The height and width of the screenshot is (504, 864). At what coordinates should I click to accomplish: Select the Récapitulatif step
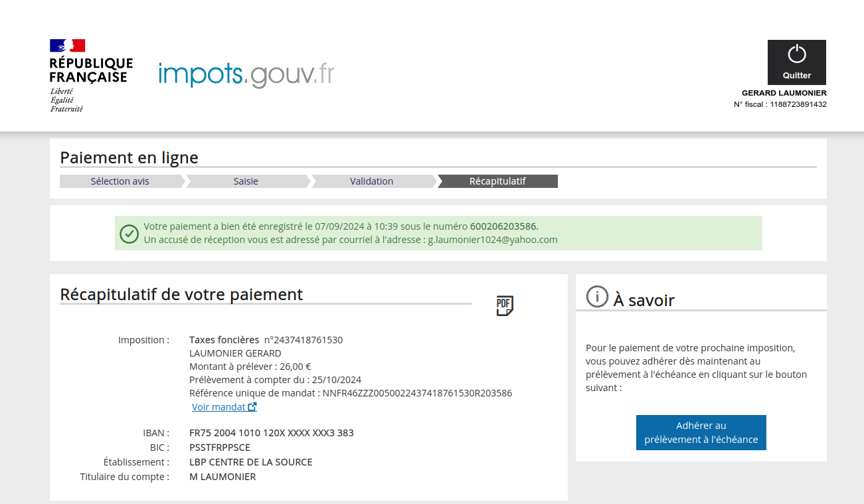point(497,181)
